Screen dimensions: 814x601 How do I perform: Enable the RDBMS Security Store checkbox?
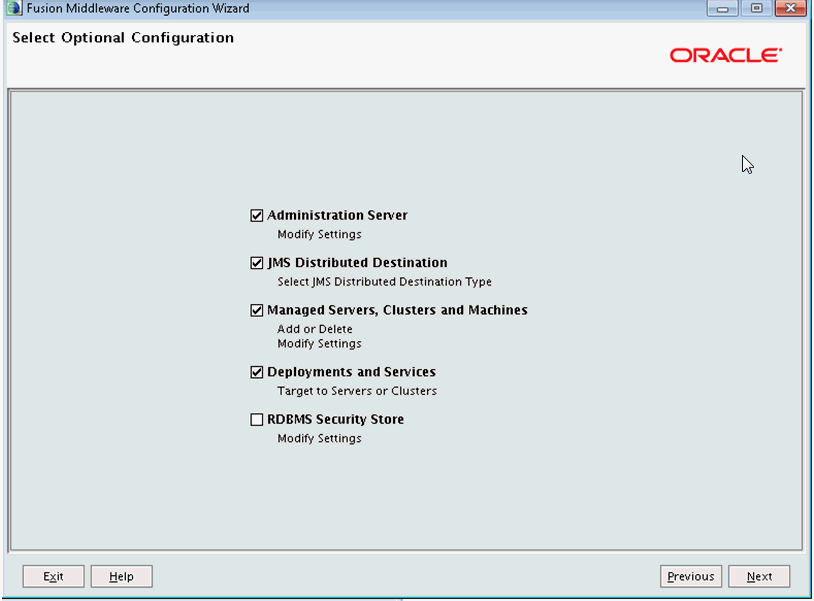(256, 419)
